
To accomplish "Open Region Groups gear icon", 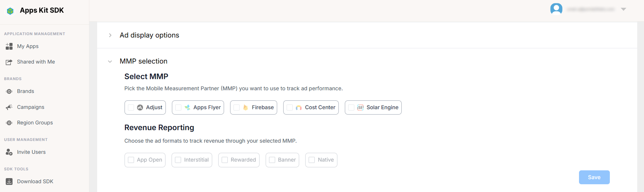I will (x=9, y=123).
